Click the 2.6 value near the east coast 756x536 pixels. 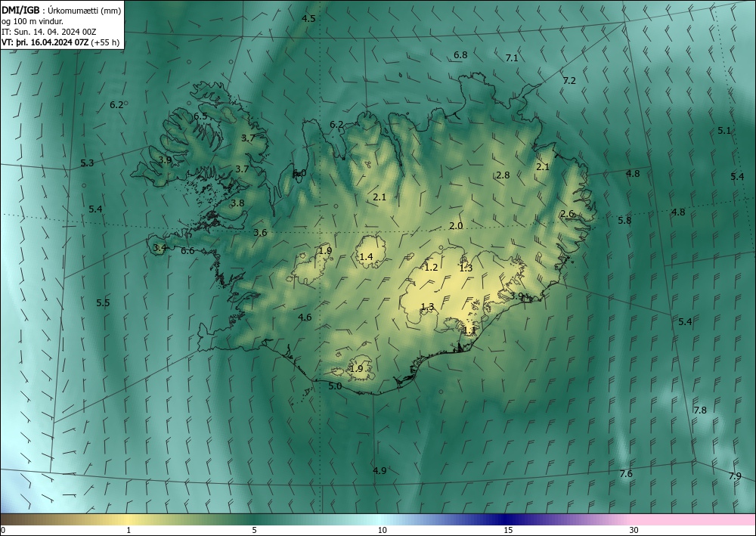click(568, 214)
